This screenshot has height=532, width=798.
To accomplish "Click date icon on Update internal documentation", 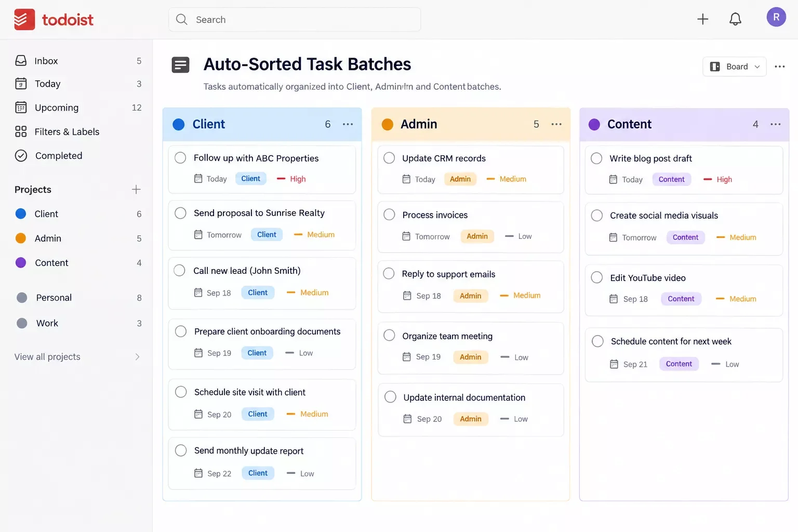I will [407, 419].
